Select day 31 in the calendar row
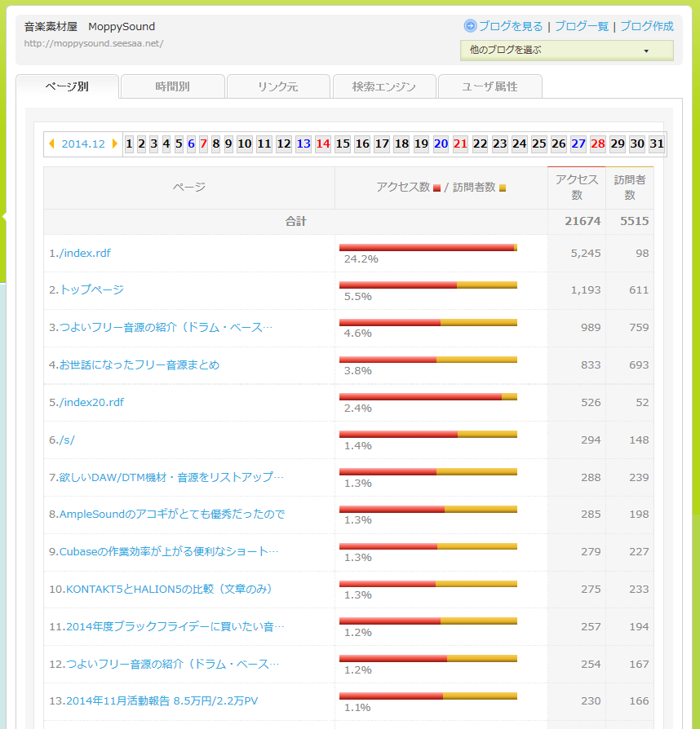This screenshot has height=729, width=700. click(x=657, y=144)
